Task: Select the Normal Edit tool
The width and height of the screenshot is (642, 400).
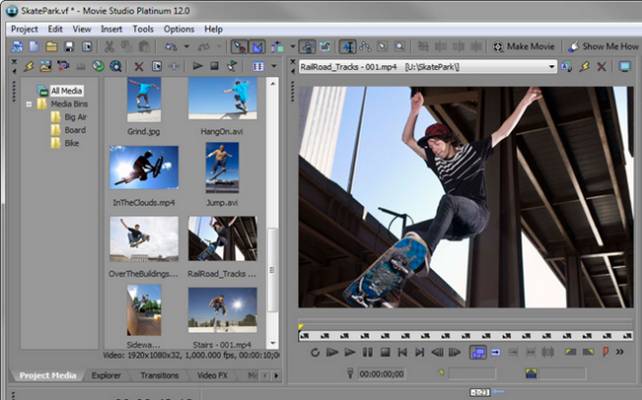Action: pos(347,46)
